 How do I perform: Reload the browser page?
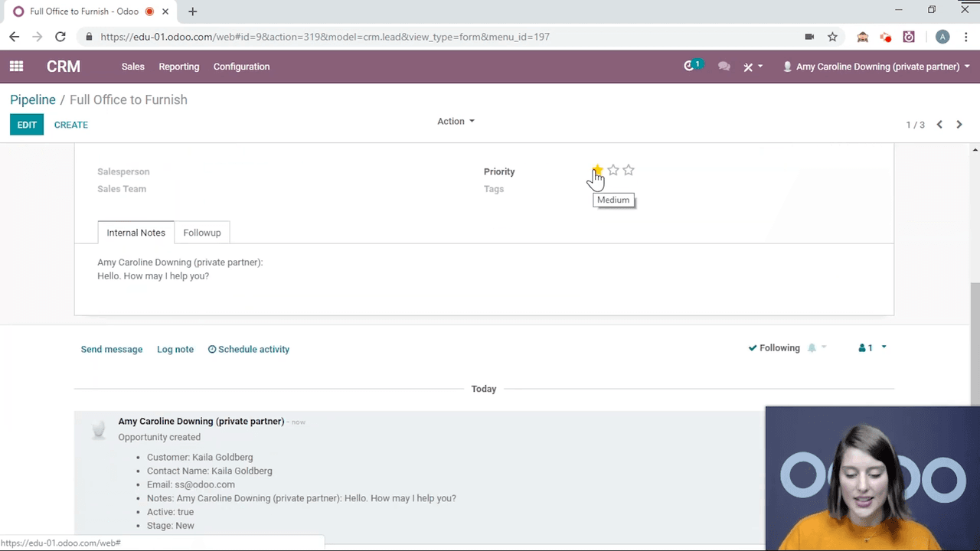pyautogui.click(x=60, y=37)
